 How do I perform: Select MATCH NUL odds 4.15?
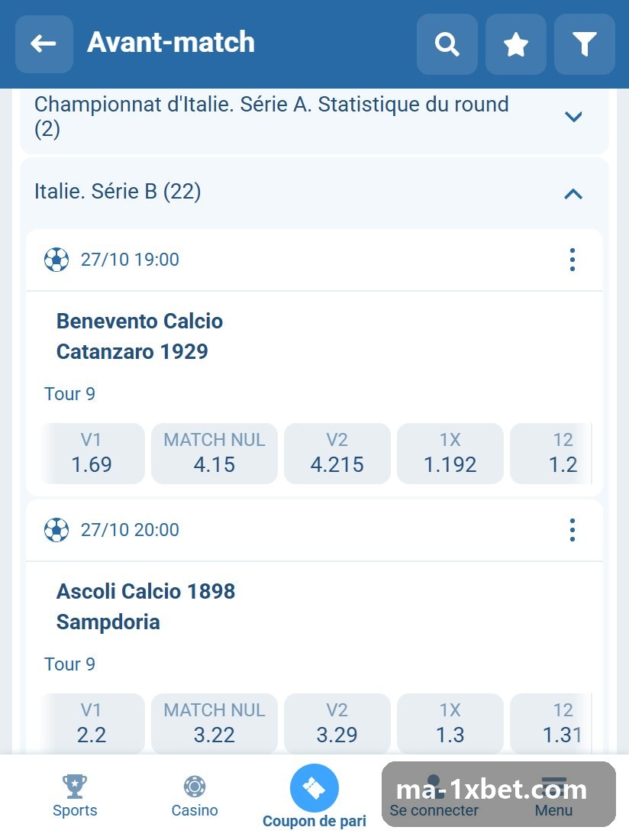pyautogui.click(x=215, y=453)
